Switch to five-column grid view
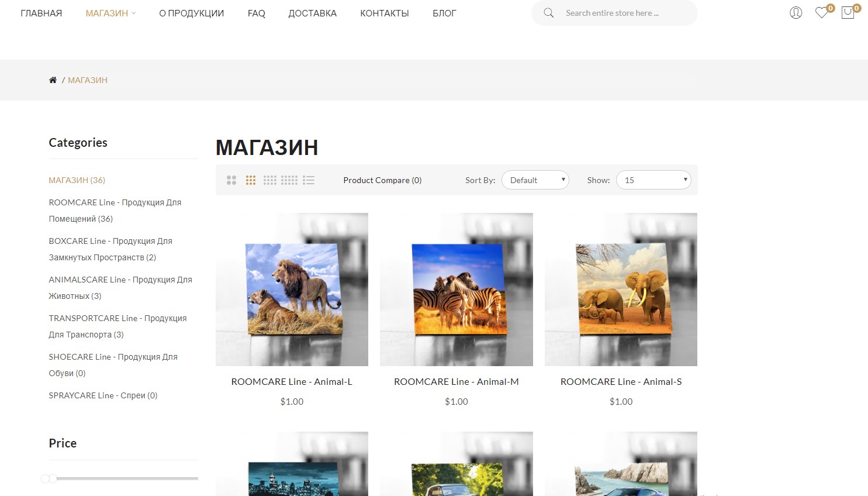868x496 pixels. coord(289,180)
